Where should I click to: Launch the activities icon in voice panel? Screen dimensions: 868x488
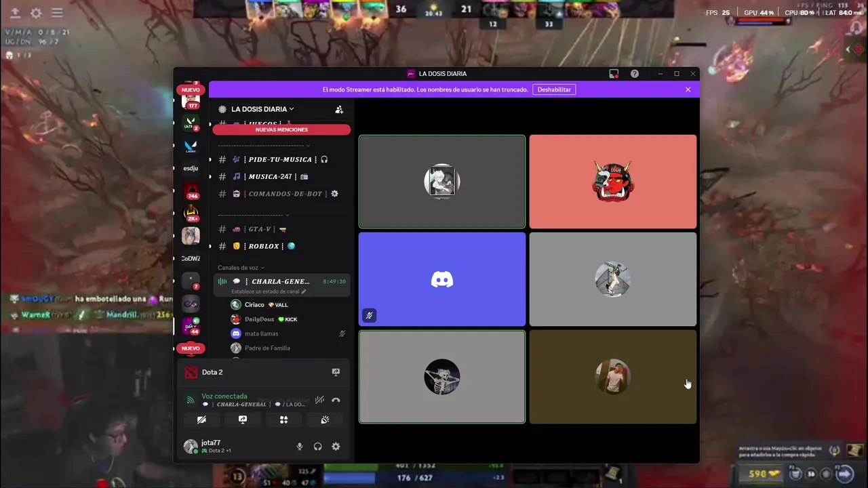click(284, 420)
